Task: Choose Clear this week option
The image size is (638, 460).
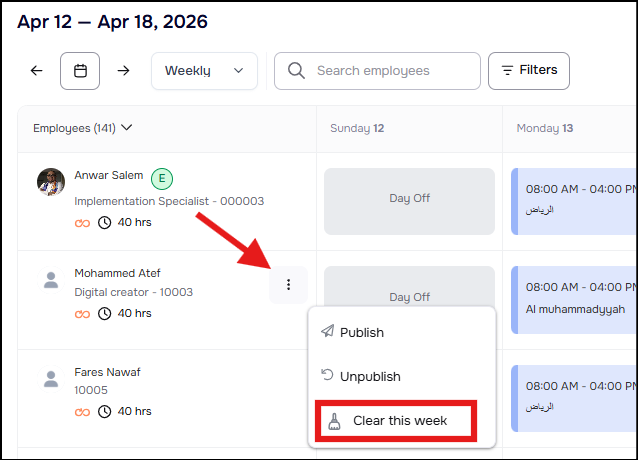Action: click(x=399, y=421)
